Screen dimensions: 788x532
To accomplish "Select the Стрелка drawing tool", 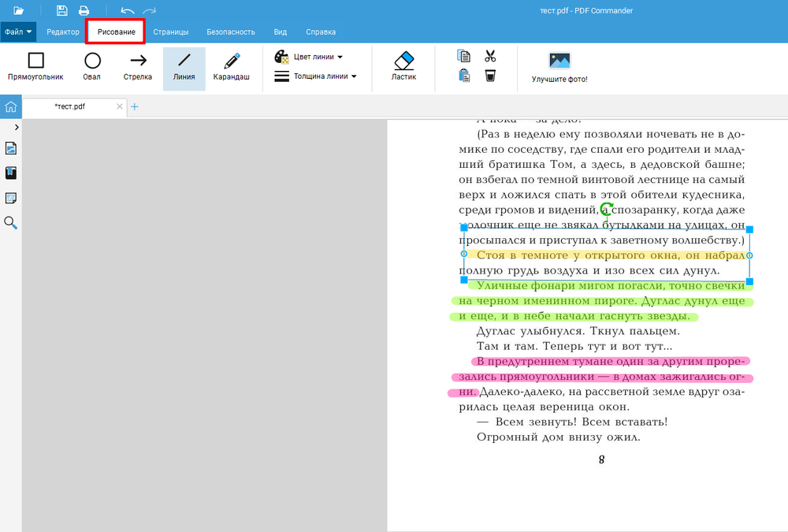I will pos(138,67).
